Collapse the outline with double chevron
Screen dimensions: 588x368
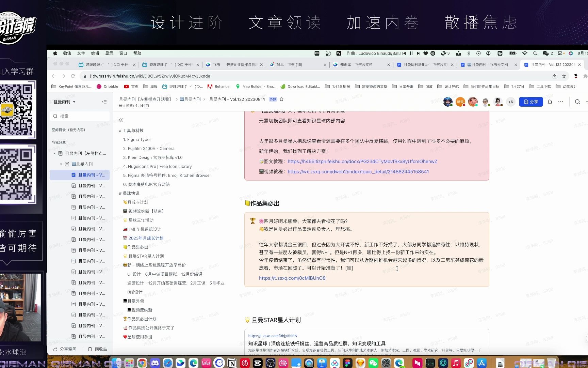pyautogui.click(x=121, y=120)
